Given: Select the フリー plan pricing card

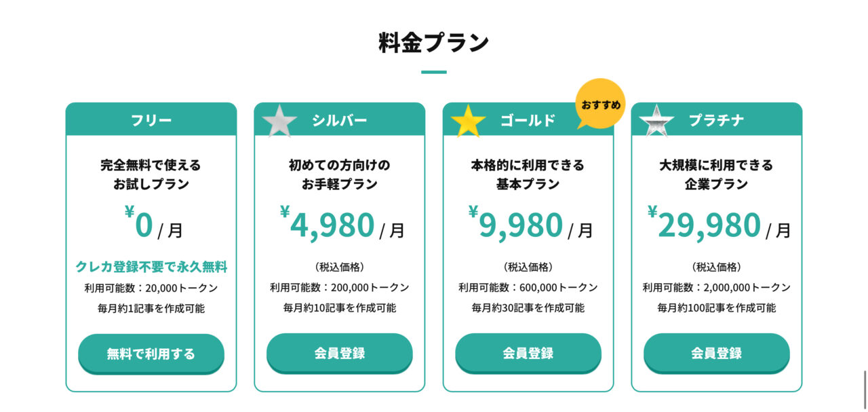Looking at the screenshot, I should [x=151, y=244].
